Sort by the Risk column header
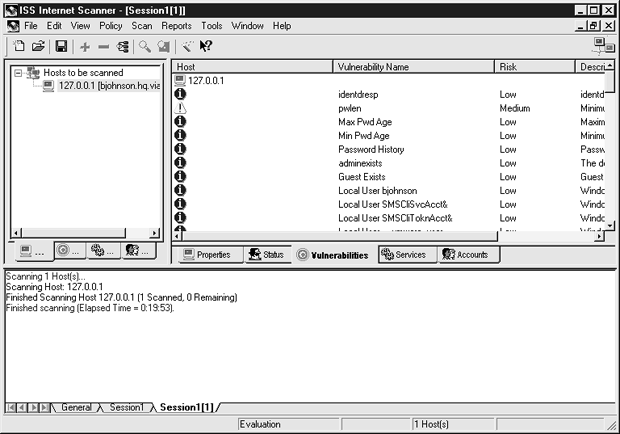620x434 pixels. [x=534, y=66]
